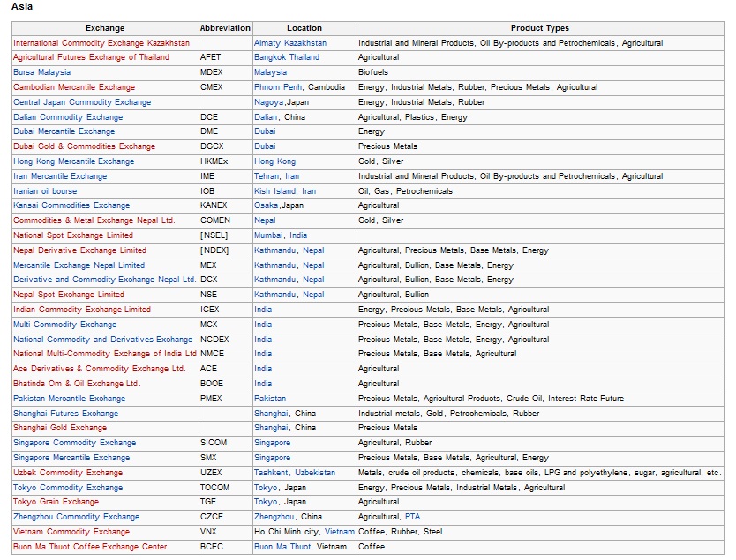Follow the Almaty location link
Screen dimensions: 736x560
(267, 43)
